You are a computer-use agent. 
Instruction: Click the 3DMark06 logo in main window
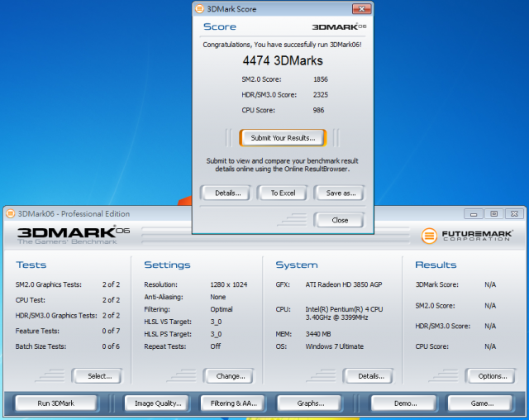74,235
